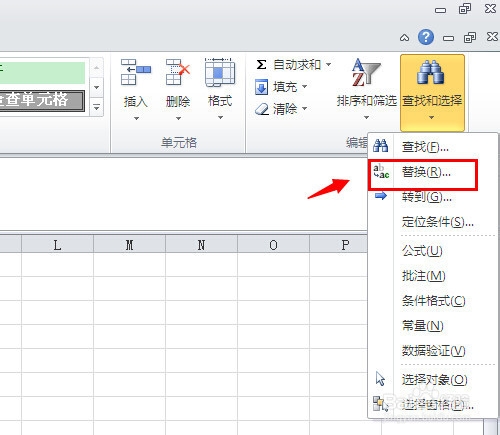Restore down the Excel application window

click(465, 9)
